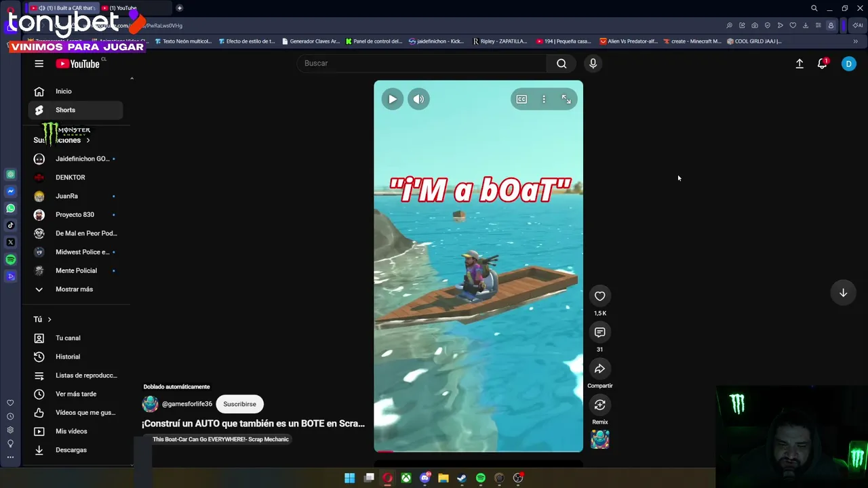The width and height of the screenshot is (868, 488).
Task: Go to the next Short with down arrow
Action: click(843, 293)
